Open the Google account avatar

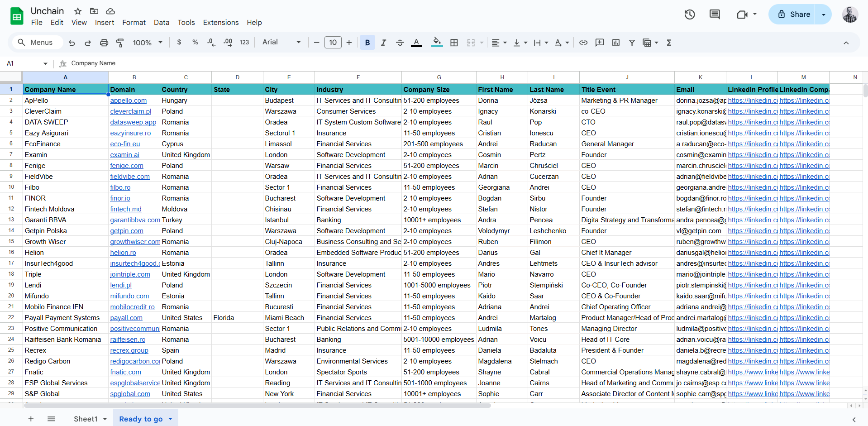click(x=849, y=14)
